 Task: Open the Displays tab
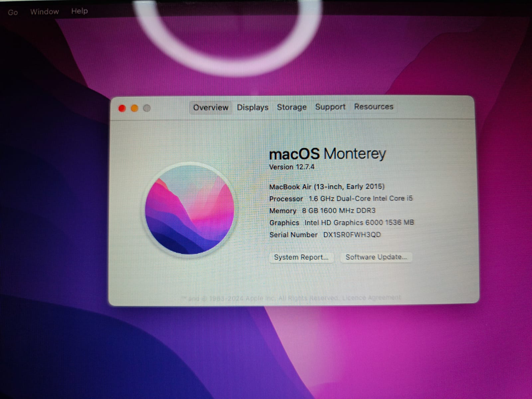pos(252,107)
